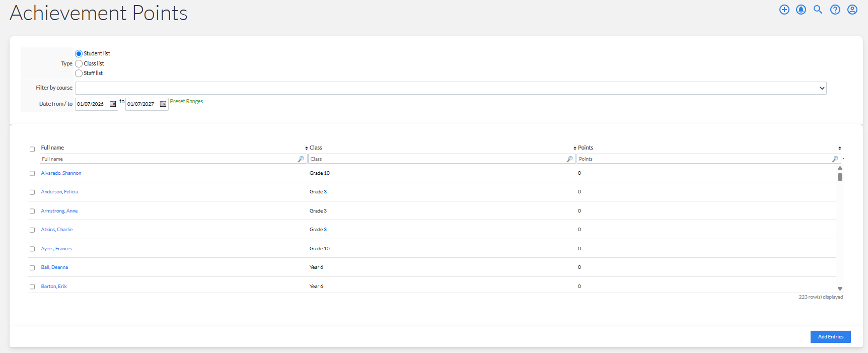The image size is (868, 353).
Task: Click the table's vertical scrollbar thumb
Action: click(840, 177)
